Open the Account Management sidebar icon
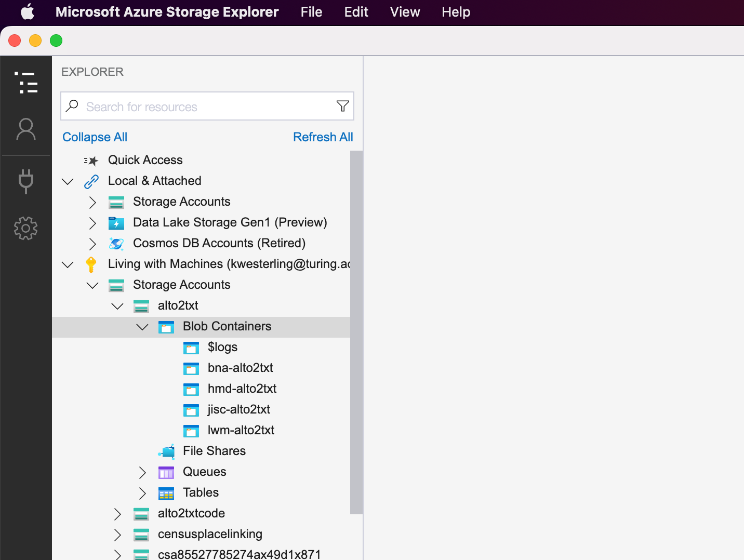The height and width of the screenshot is (560, 744). coord(26,129)
